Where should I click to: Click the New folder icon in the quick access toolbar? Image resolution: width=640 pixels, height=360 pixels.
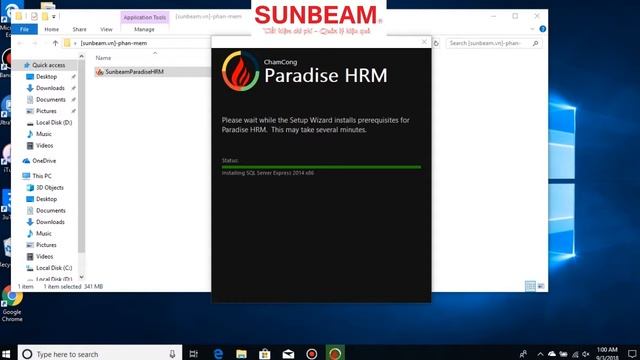pyautogui.click(x=45, y=16)
